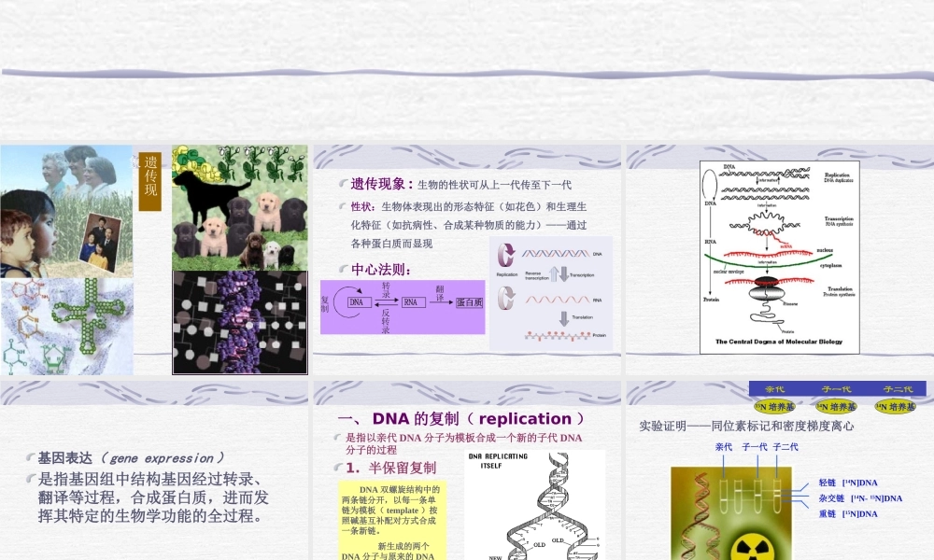The image size is (934, 560).
Task: Click the ribosome graphic in the Central Dogma figure
Action: [766, 289]
